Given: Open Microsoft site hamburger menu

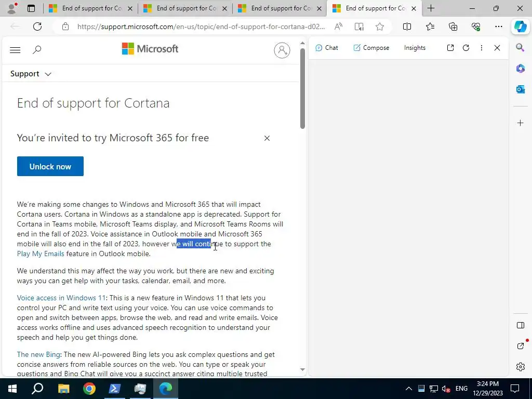Looking at the screenshot, I should (x=15, y=50).
